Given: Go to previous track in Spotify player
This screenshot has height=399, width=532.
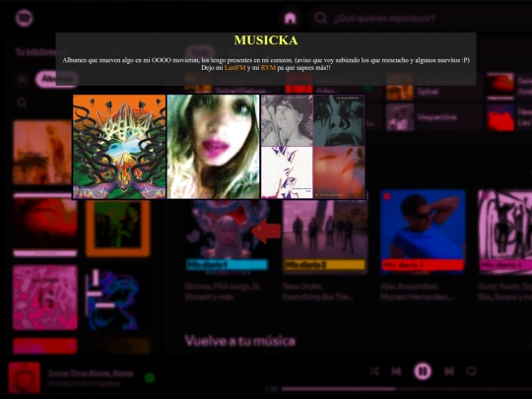Looking at the screenshot, I should coord(396,371).
